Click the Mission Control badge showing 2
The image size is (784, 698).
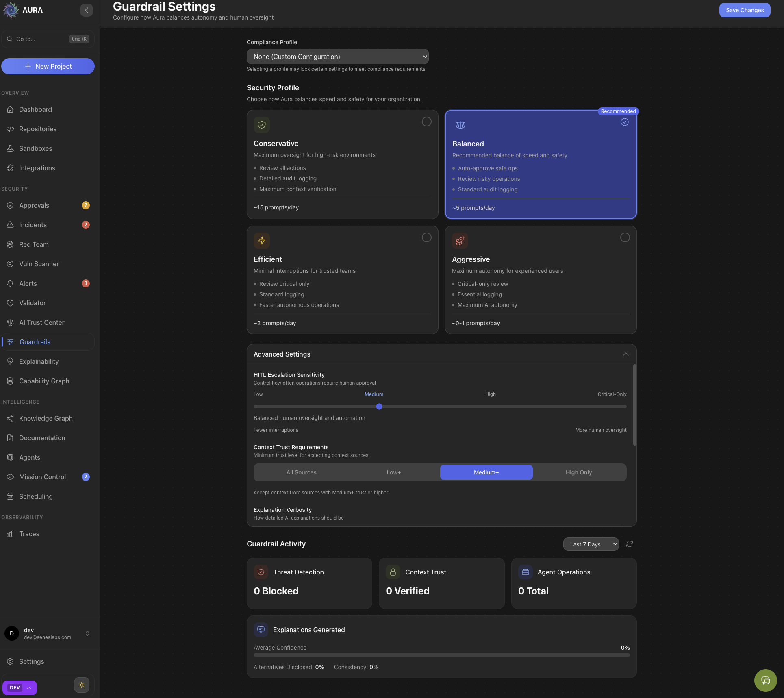(x=85, y=477)
